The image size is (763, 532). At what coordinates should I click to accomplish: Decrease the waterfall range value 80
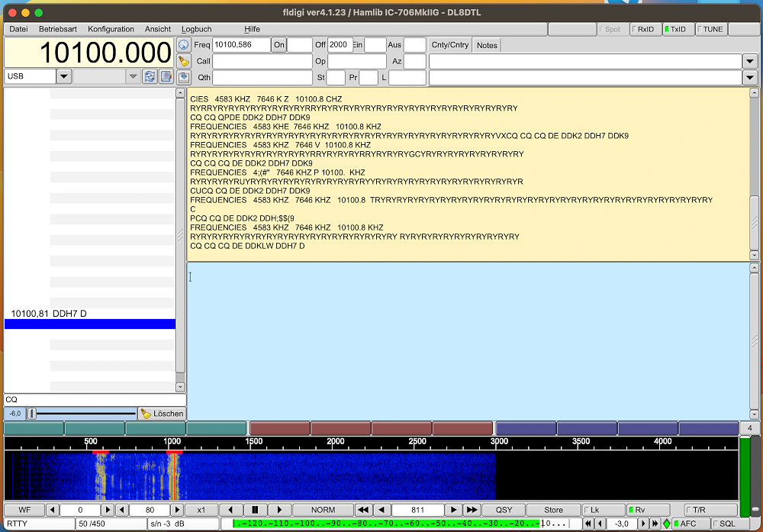coord(122,510)
